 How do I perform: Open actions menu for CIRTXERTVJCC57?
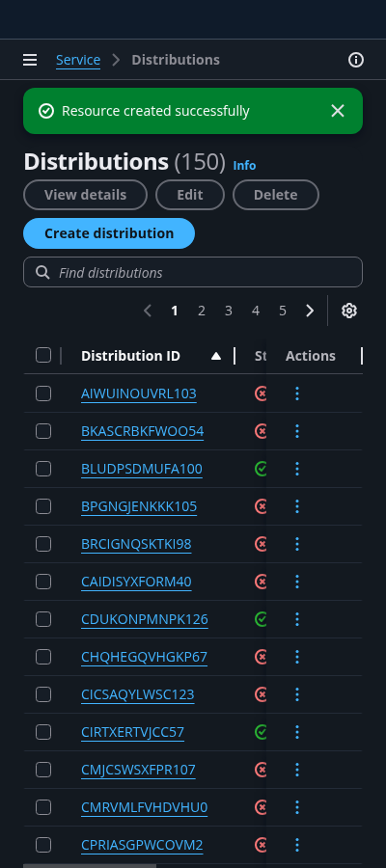point(297,732)
